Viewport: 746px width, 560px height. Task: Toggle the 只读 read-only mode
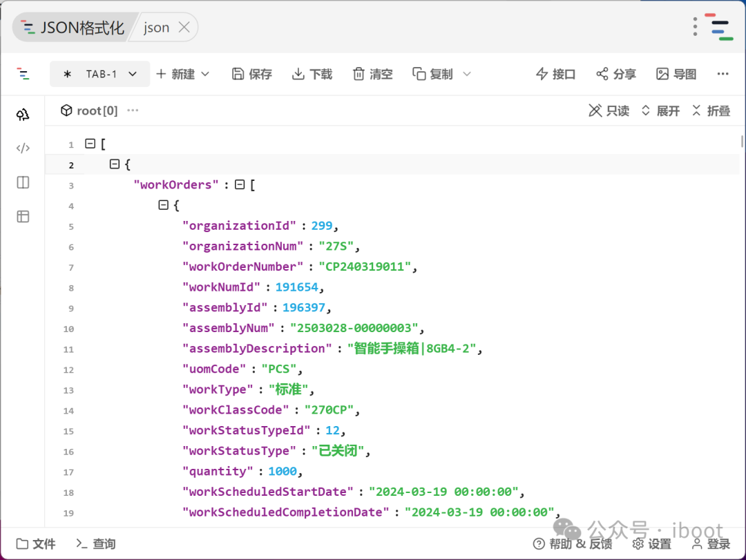tap(609, 110)
